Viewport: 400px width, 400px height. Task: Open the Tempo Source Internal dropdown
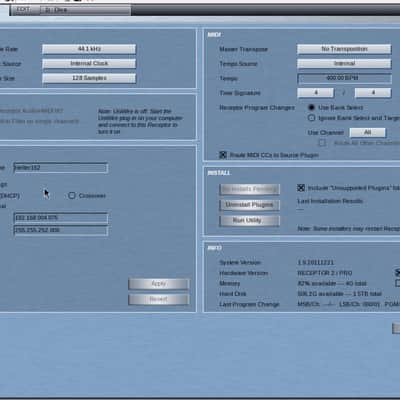(x=344, y=64)
